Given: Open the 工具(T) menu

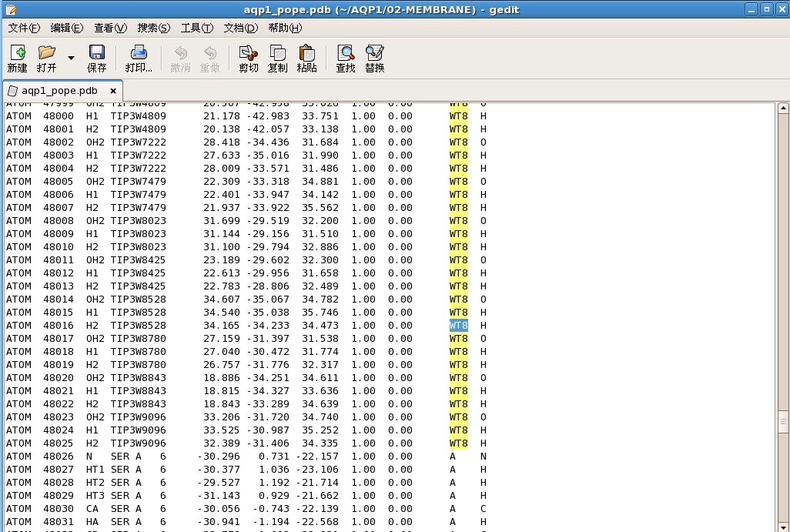Looking at the screenshot, I should click(x=197, y=28).
